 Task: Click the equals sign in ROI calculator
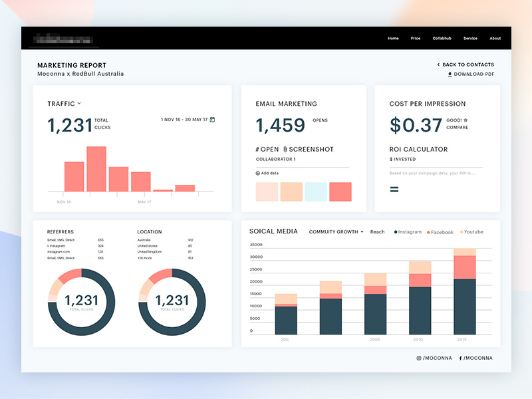pos(394,190)
